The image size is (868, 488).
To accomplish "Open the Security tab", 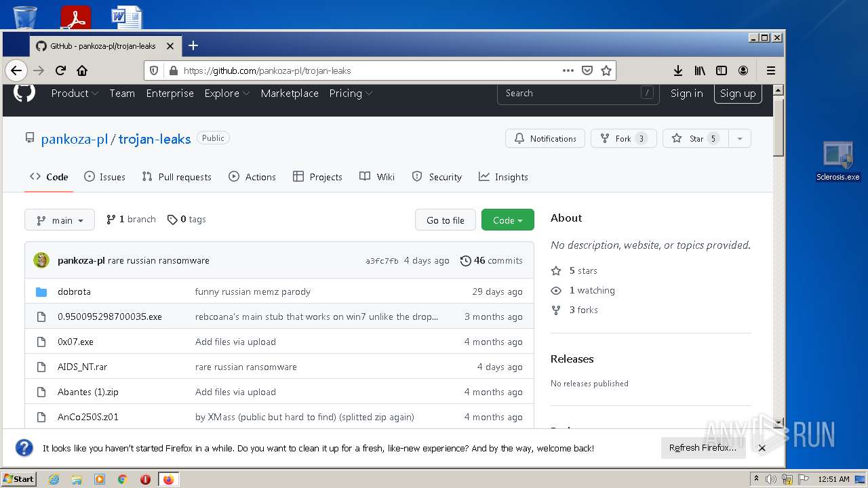I will click(x=437, y=177).
